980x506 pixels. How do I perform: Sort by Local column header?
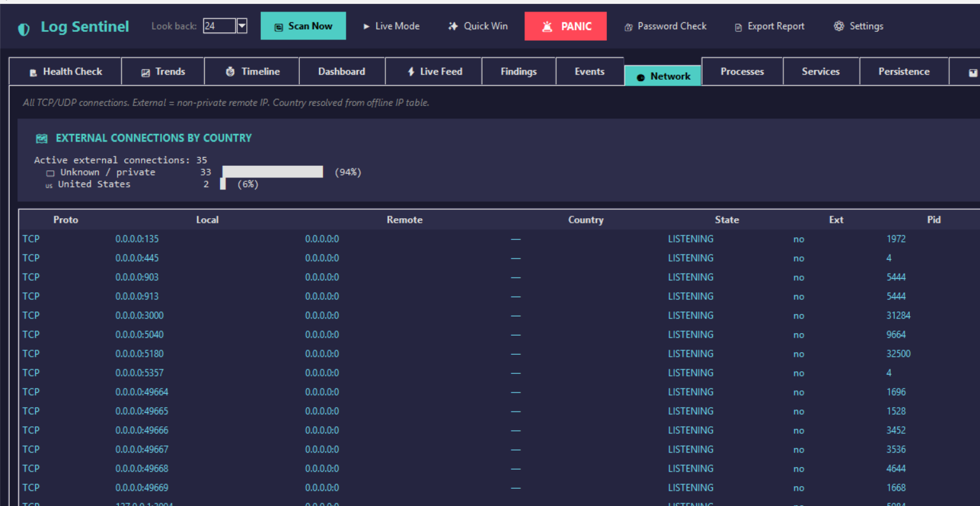(207, 220)
